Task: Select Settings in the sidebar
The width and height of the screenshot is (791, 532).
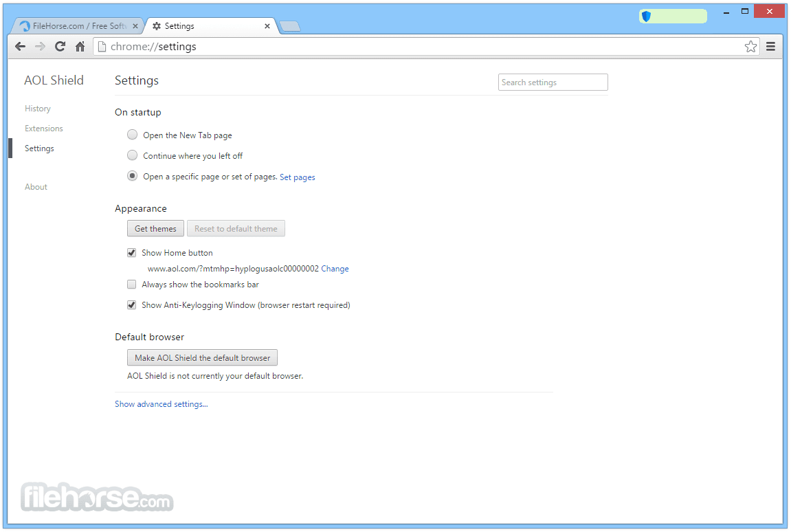Action: tap(39, 148)
